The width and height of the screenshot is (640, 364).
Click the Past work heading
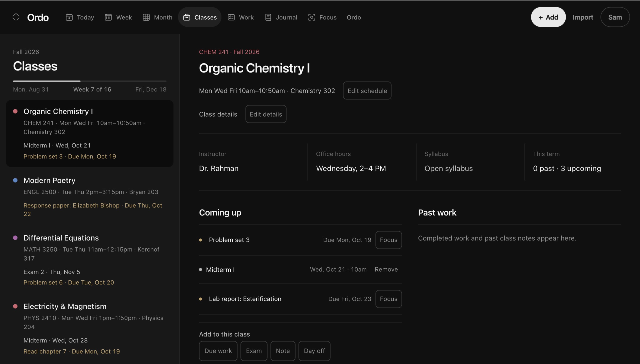tap(437, 212)
